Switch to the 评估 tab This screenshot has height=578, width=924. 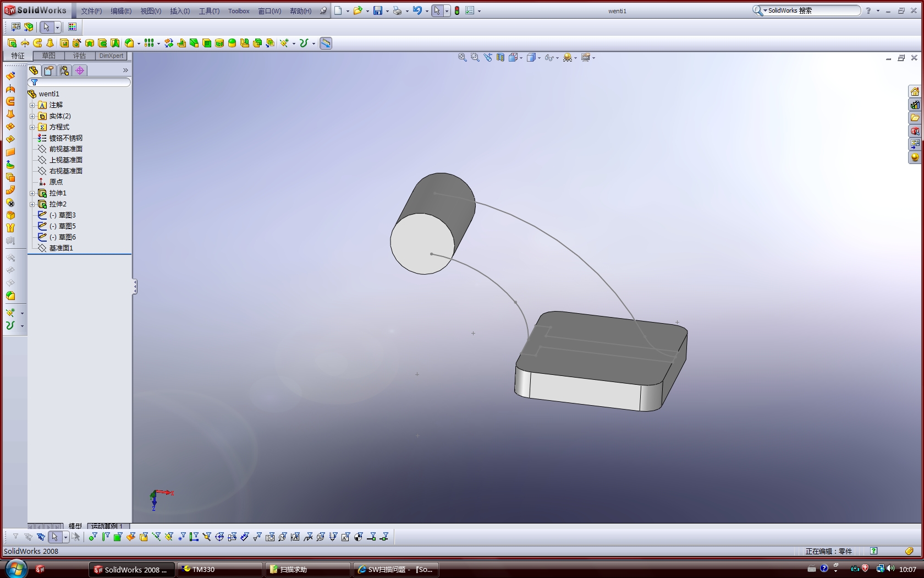(x=80, y=56)
